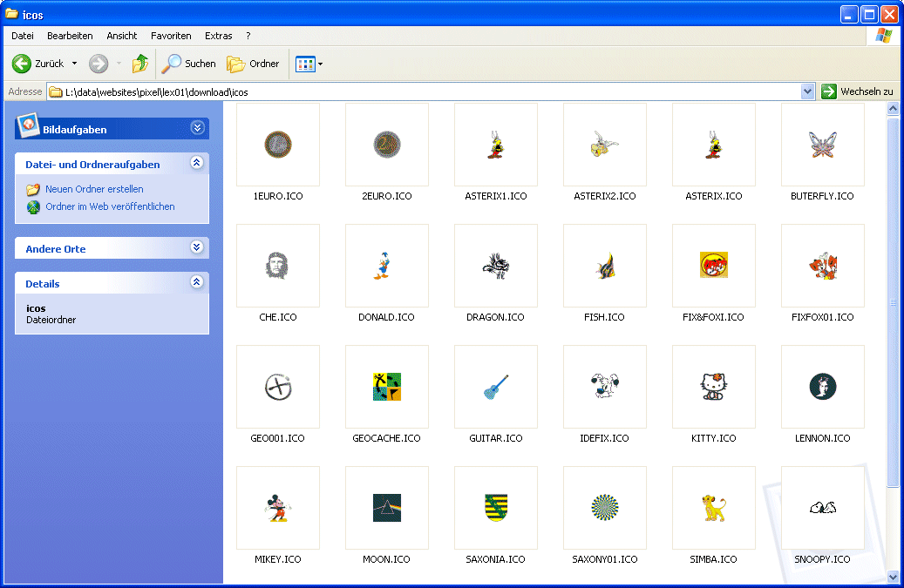Image resolution: width=904 pixels, height=588 pixels.
Task: Click the Windows flag logo
Action: pos(884,36)
